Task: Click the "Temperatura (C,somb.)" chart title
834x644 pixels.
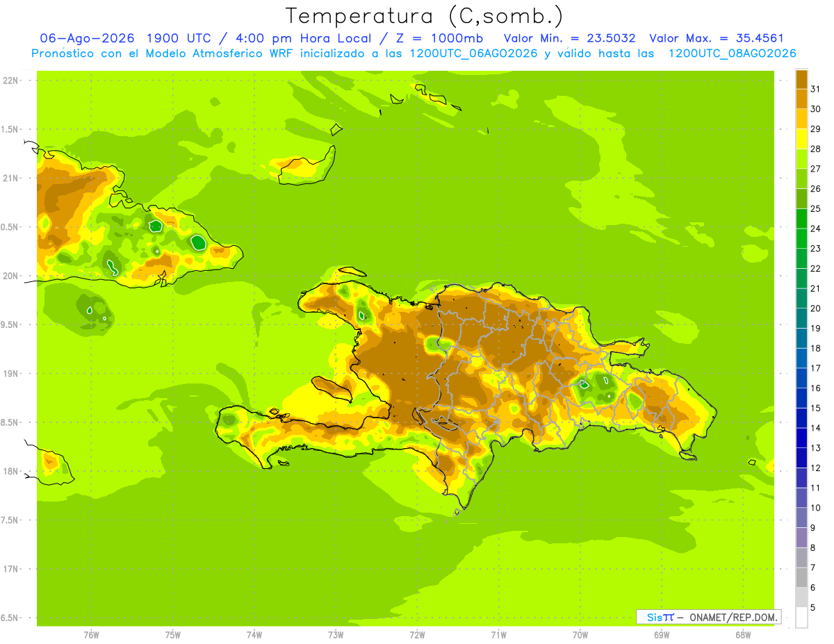Action: 425,16
